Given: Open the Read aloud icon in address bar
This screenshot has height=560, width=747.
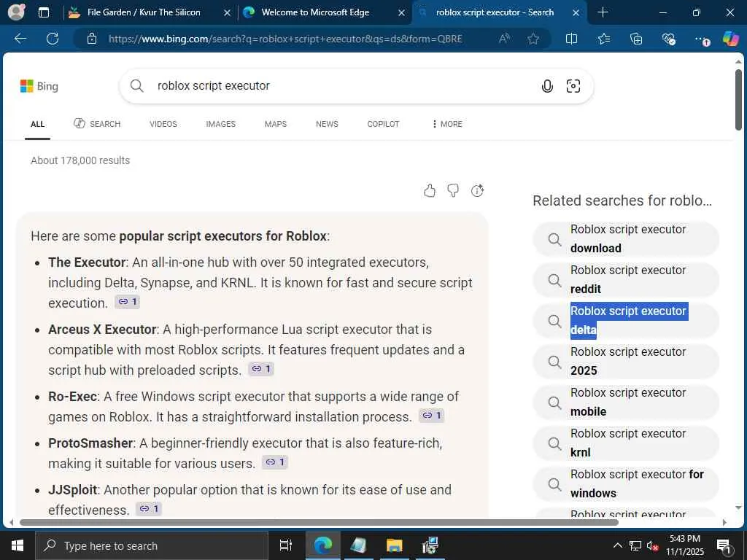Looking at the screenshot, I should tap(504, 39).
